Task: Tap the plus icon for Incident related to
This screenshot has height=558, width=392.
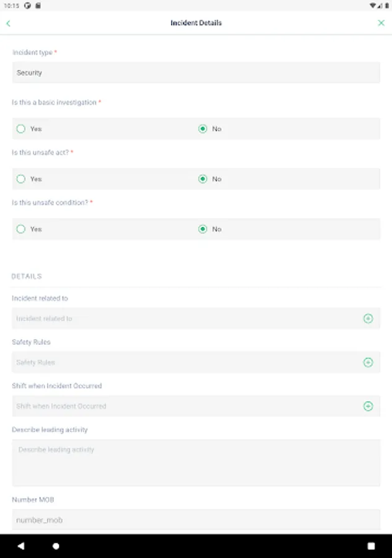Action: 368,319
